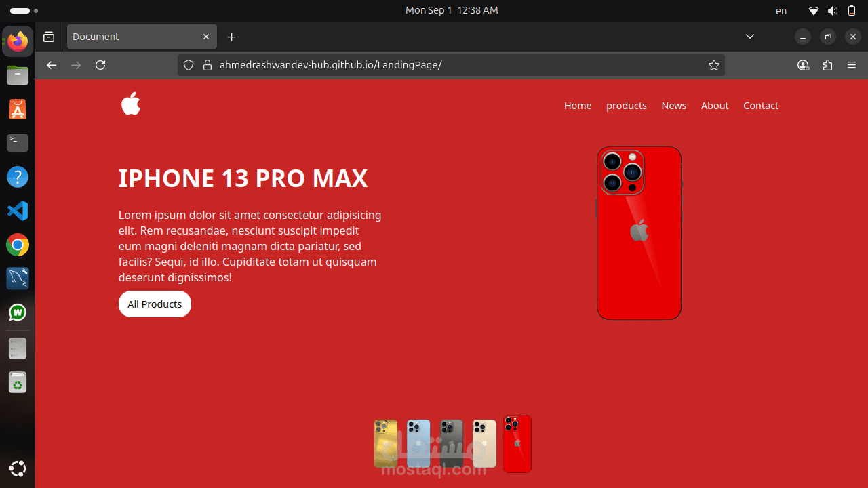Select the cream-colored iPhone thumbnail
Image resolution: width=868 pixels, height=488 pixels.
[x=484, y=444]
